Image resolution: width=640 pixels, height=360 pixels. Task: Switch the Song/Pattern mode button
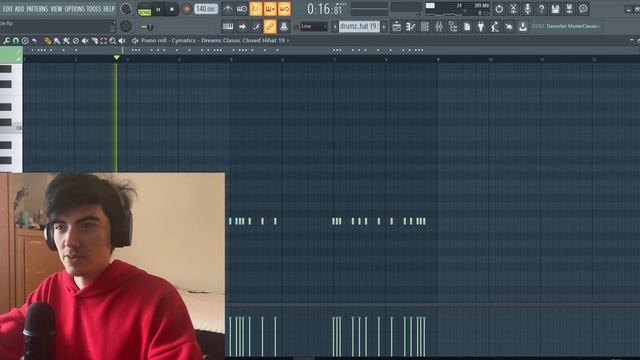(x=144, y=9)
